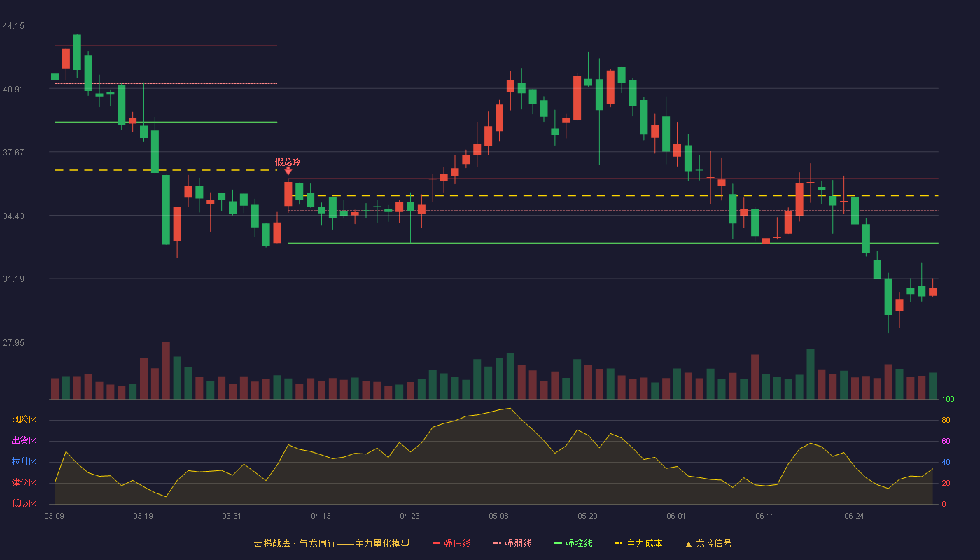This screenshot has height=560, width=980.
Task: Click the 06-24 date label
Action: coord(854,516)
